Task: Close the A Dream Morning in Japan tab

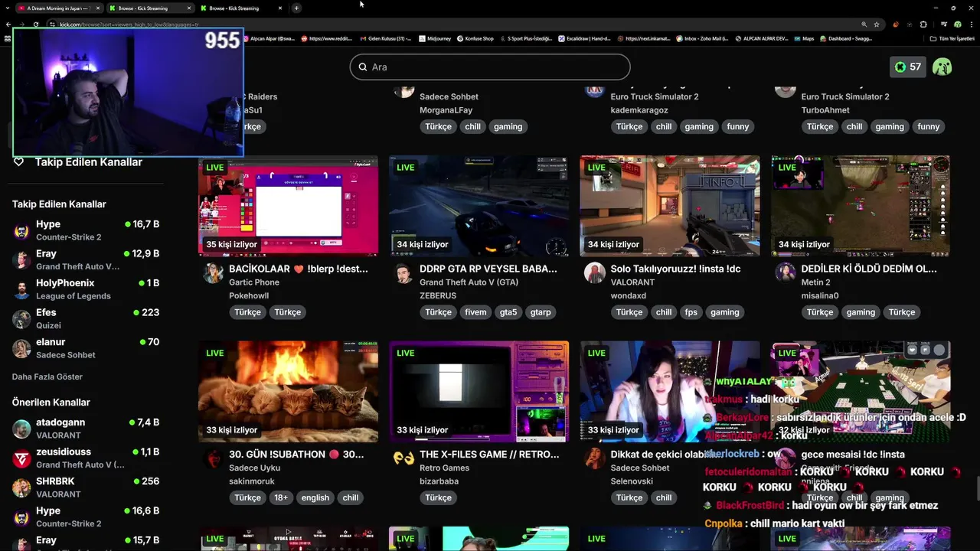Action: [x=98, y=8]
